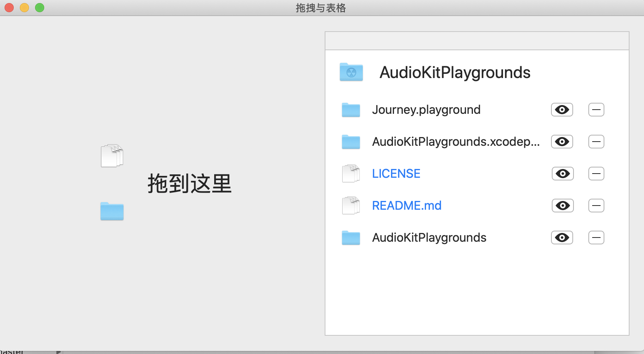Preview README.md with the eye button
Viewport: 644px width, 354px height.
click(563, 206)
